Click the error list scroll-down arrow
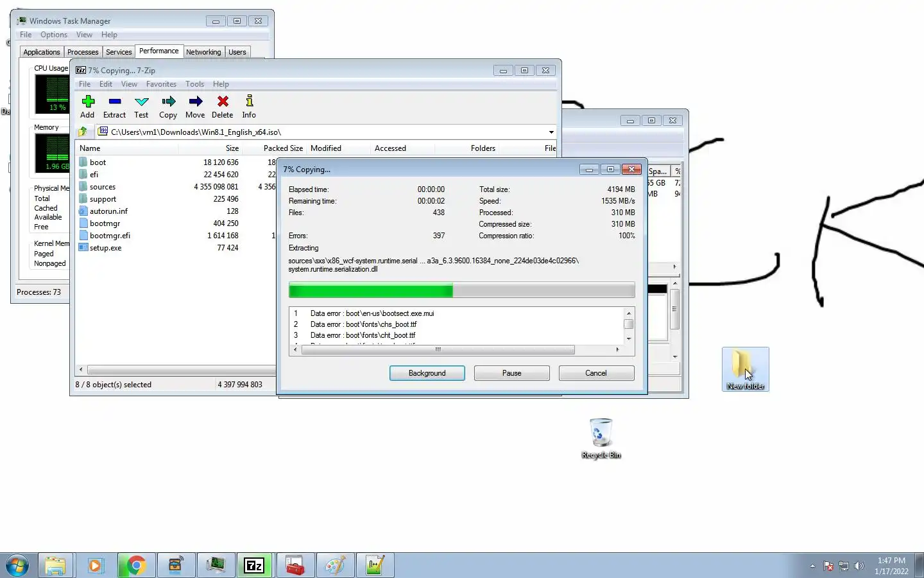 pyautogui.click(x=629, y=339)
